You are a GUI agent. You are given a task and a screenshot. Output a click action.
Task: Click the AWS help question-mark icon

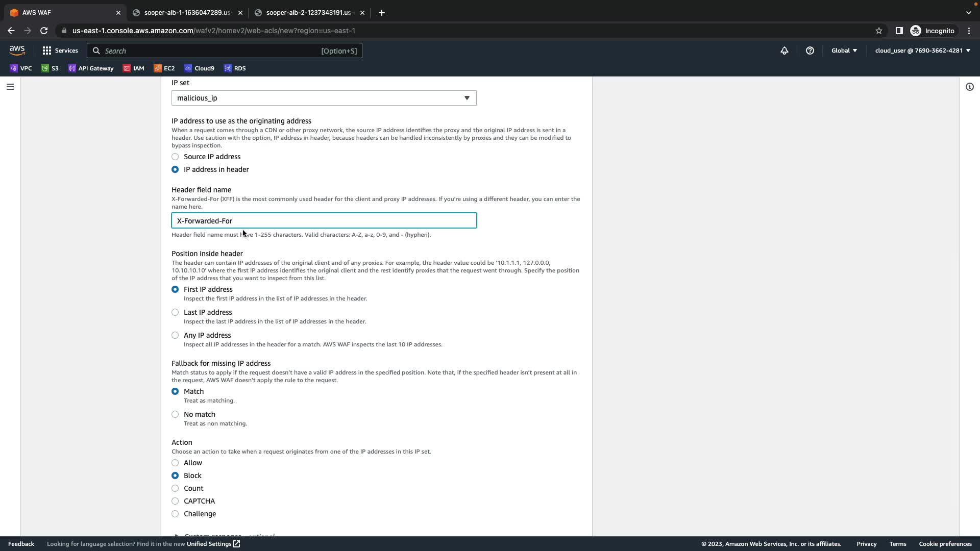coord(810,51)
